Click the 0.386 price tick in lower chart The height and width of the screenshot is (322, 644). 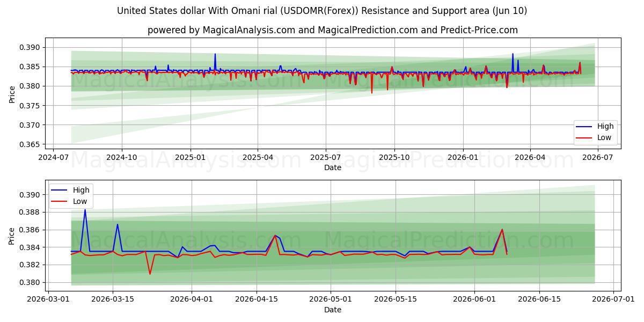coord(31,230)
